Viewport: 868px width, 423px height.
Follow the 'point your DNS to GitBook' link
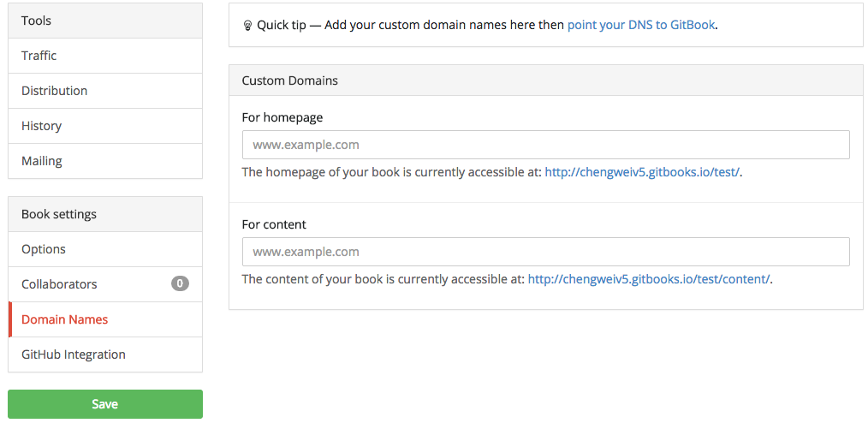tap(640, 25)
